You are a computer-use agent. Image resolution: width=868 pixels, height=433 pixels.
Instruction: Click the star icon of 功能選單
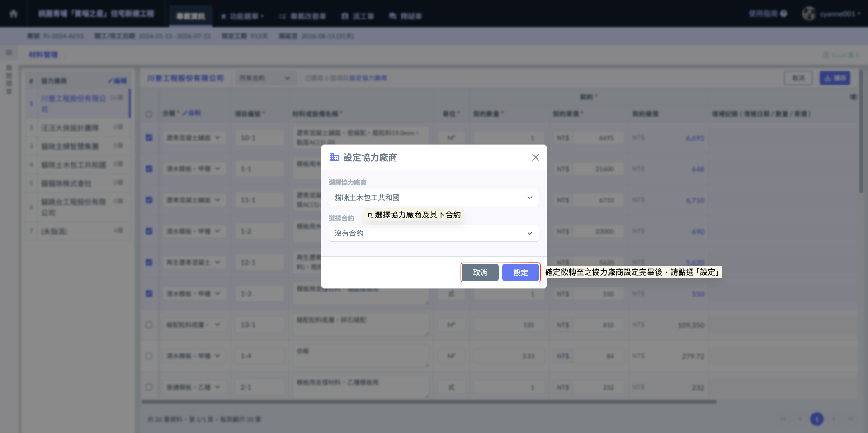pyautogui.click(x=223, y=16)
